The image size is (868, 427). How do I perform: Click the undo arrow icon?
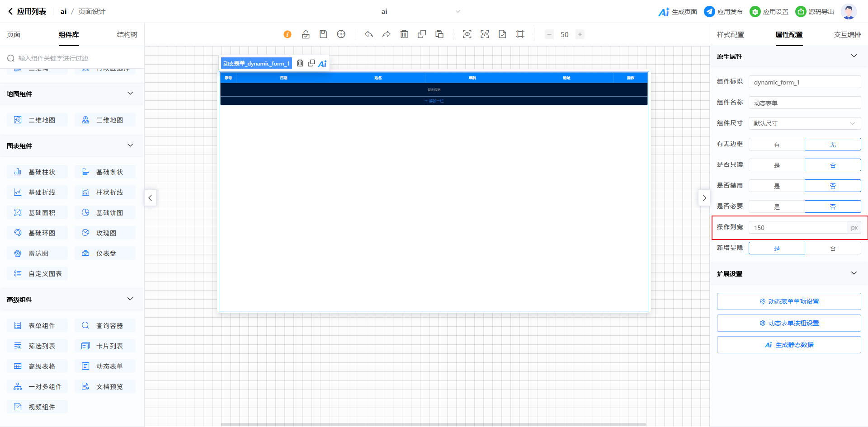click(x=369, y=34)
